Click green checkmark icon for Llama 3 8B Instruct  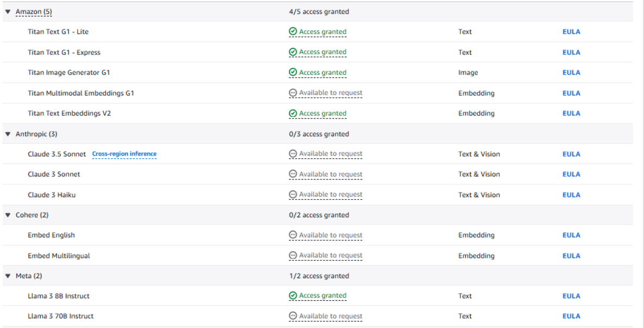point(293,296)
